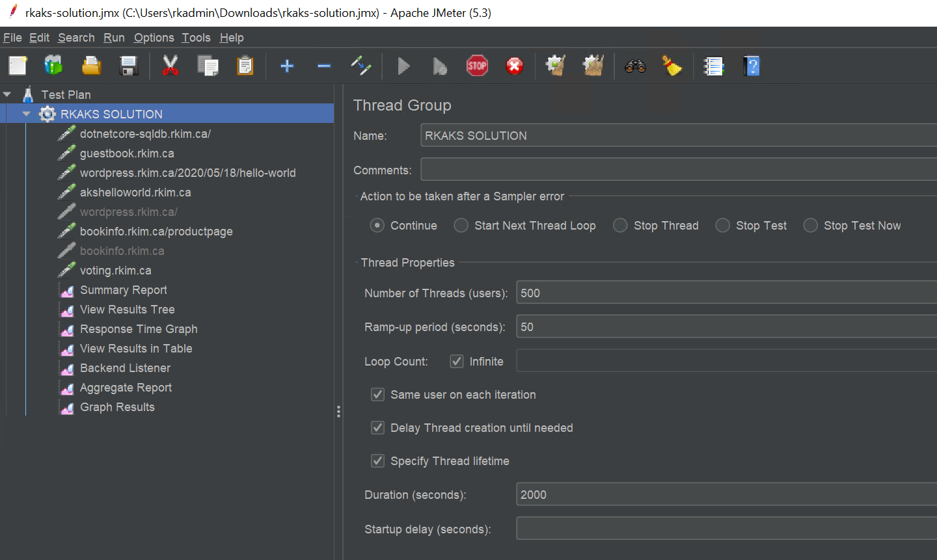Viewport: 937px width, 560px height.
Task: Click the Toggle enable/disable toolbar icon
Action: point(361,66)
